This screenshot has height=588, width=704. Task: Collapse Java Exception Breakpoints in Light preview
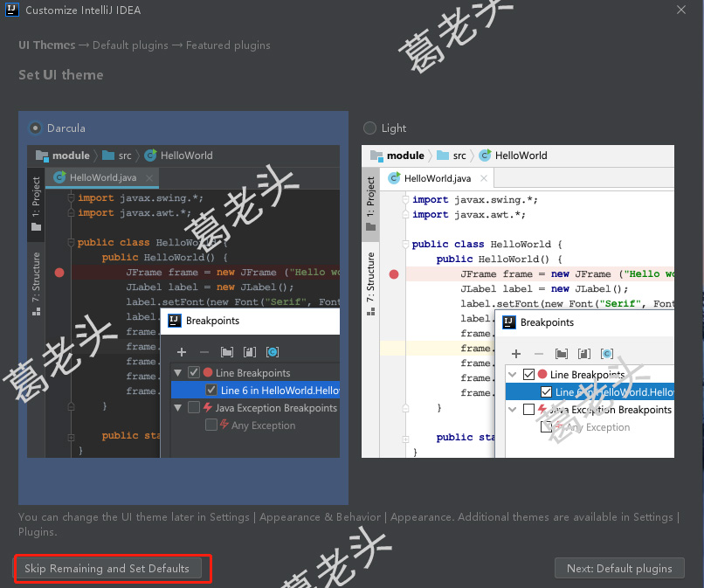click(x=513, y=409)
